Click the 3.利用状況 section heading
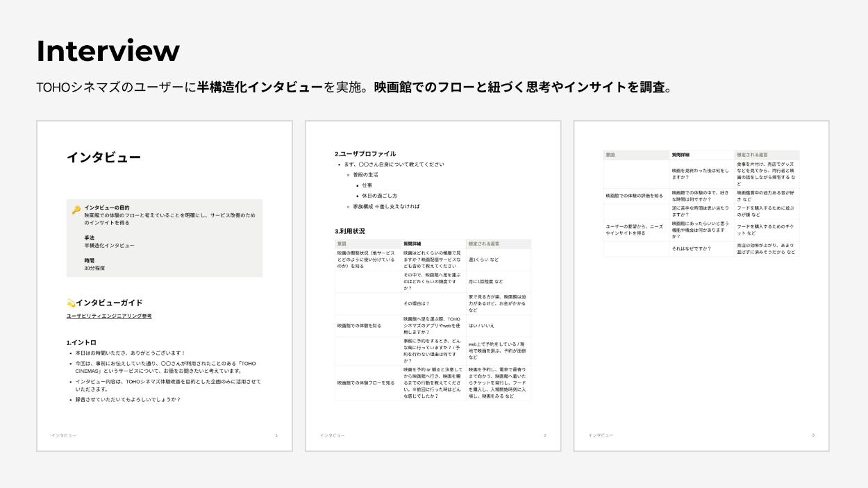 tap(349, 231)
